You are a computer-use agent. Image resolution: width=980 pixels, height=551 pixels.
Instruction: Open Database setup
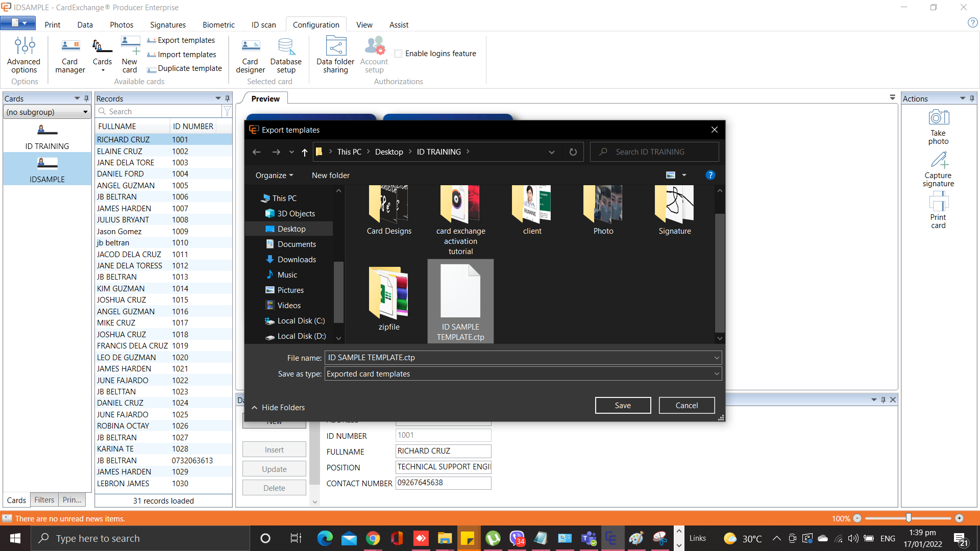pyautogui.click(x=286, y=56)
